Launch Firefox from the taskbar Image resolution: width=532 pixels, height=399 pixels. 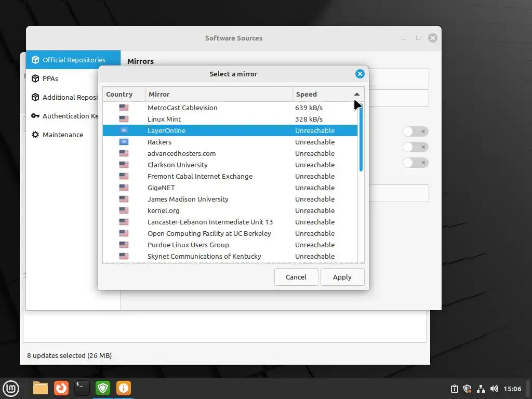point(61,388)
